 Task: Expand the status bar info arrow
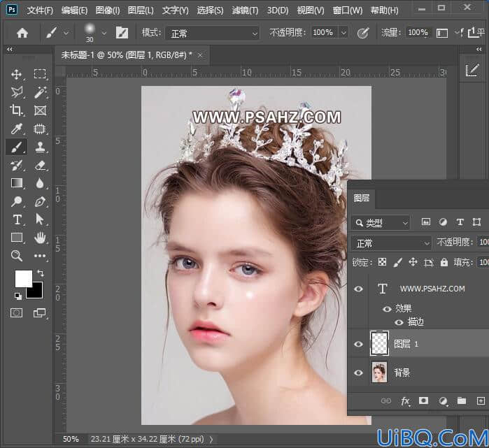[x=211, y=440]
